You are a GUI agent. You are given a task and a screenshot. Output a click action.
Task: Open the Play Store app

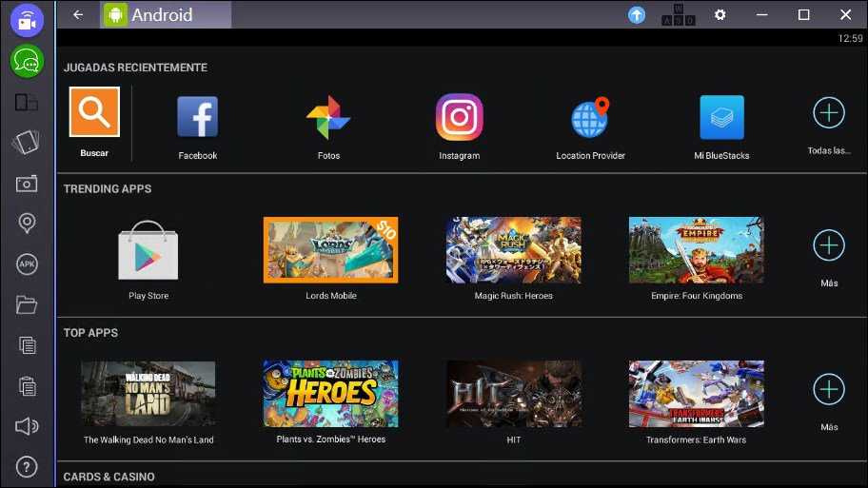click(x=148, y=250)
